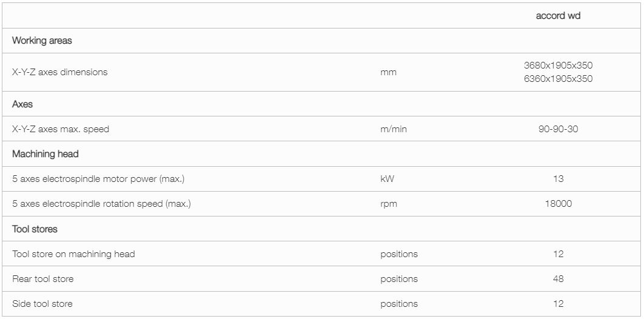Screen dimensions: 644x319
Task: Click the "accord wd" column header
Action: point(558,16)
